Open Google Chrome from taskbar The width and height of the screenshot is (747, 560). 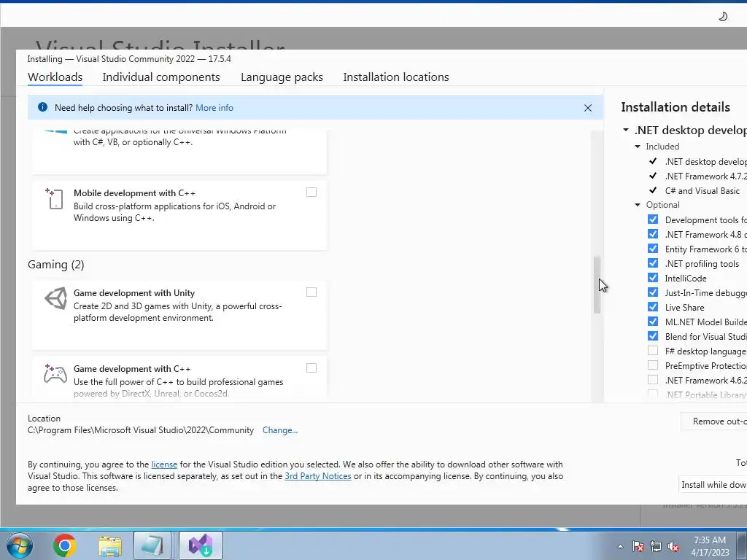65,545
